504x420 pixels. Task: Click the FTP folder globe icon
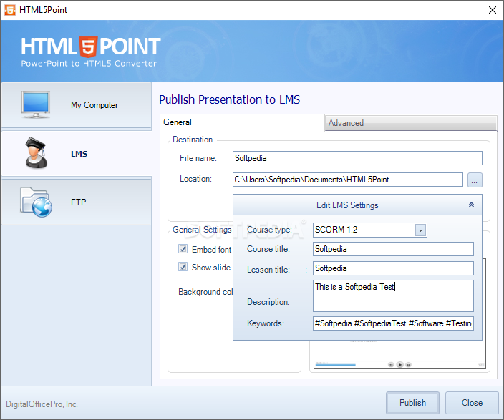[37, 202]
